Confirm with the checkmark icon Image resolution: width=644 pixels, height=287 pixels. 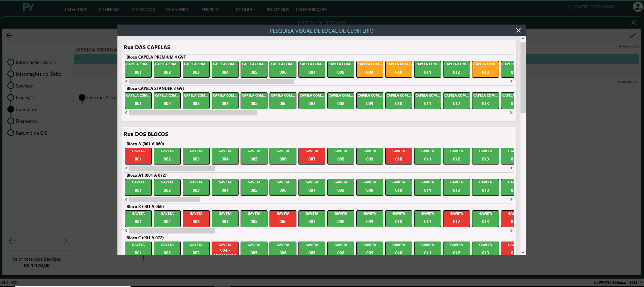pyautogui.click(x=633, y=35)
